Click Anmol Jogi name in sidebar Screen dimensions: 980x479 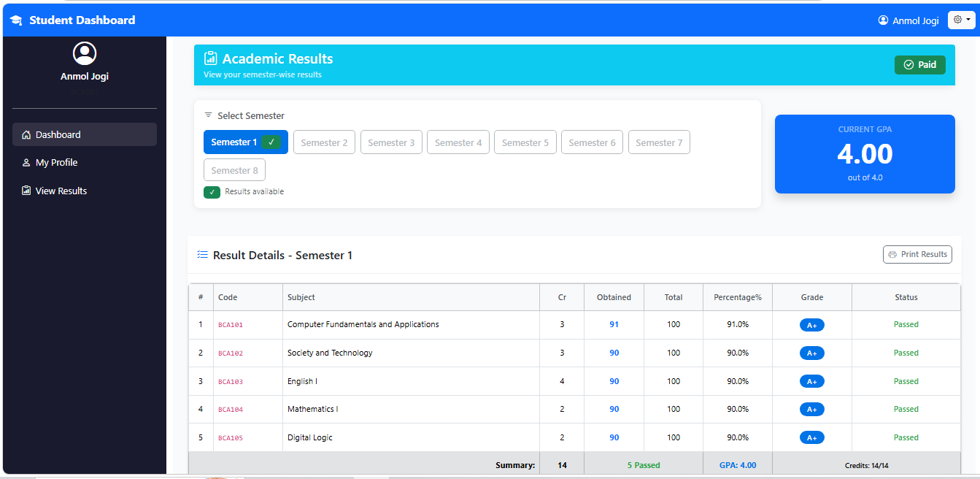pyautogui.click(x=85, y=77)
